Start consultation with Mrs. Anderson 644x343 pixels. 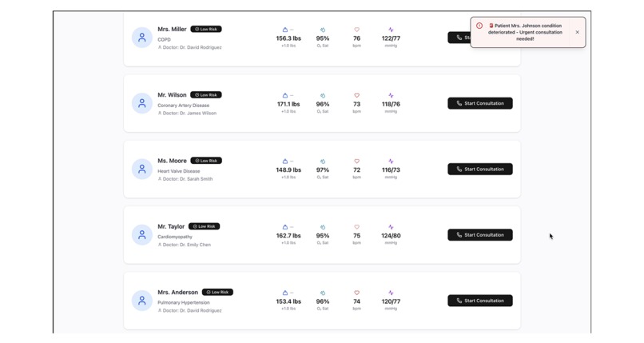coord(479,301)
